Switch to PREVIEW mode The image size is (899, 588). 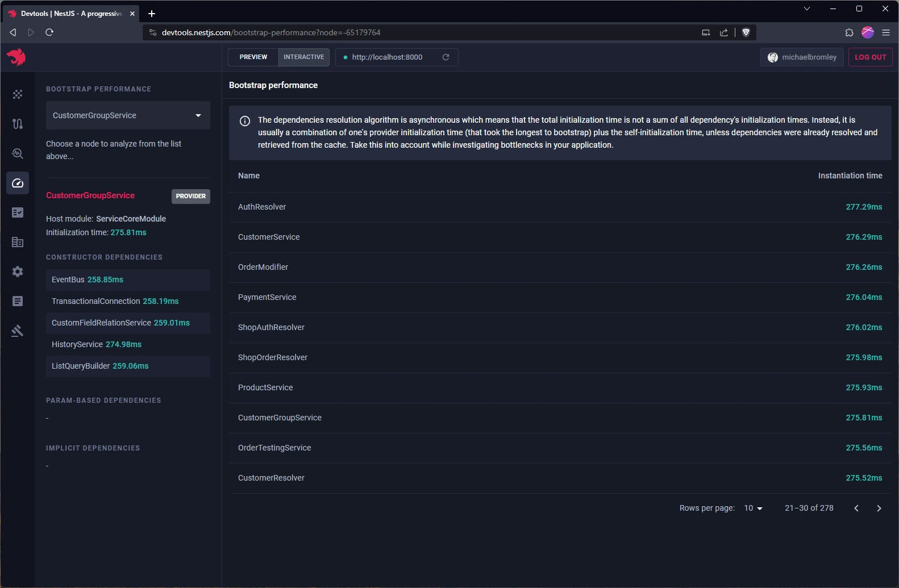click(253, 57)
